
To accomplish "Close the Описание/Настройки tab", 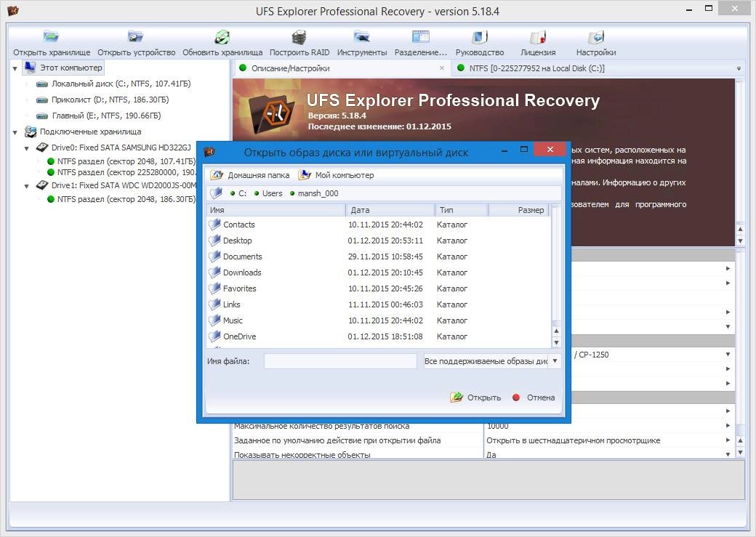I will point(442,68).
